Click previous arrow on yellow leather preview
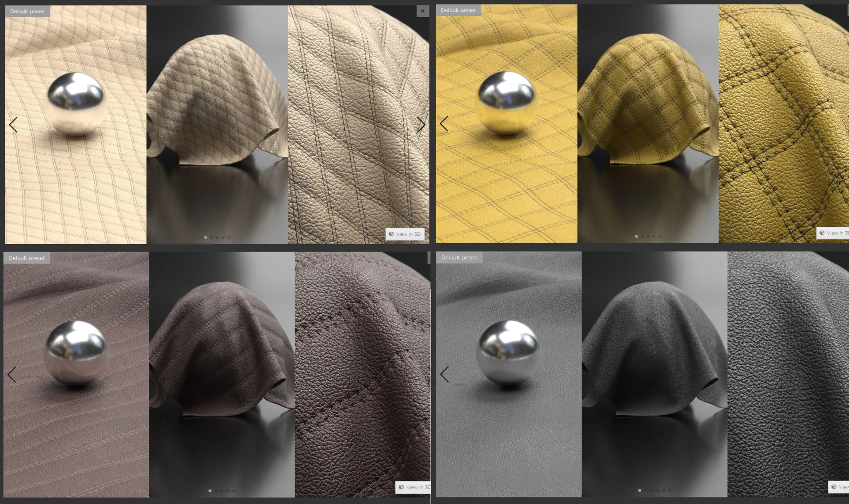 click(x=444, y=124)
